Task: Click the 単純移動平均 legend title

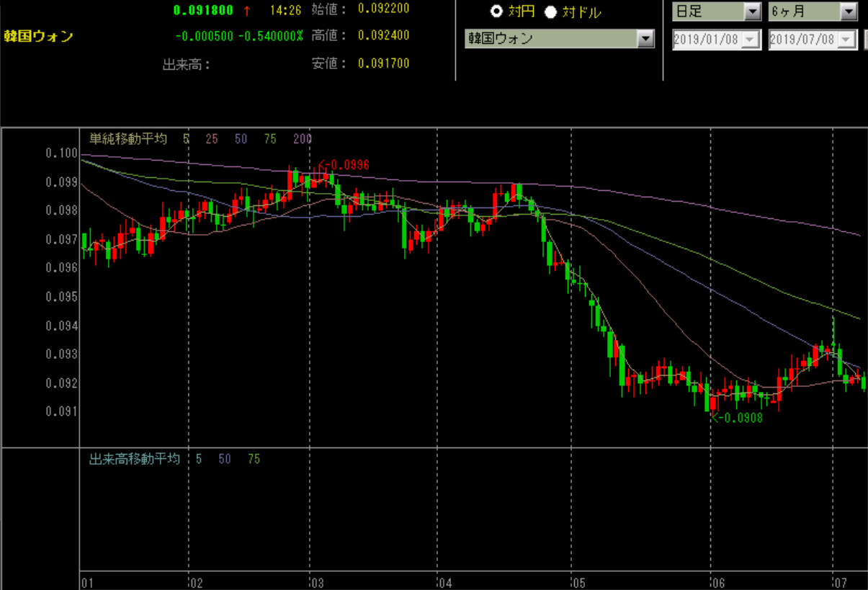Action: [x=127, y=139]
